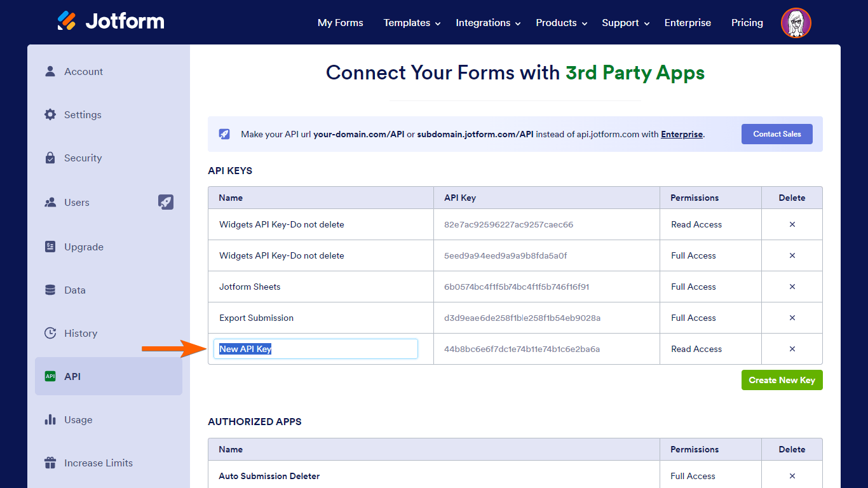Remove the Auto Submission Deleter app

point(792,476)
